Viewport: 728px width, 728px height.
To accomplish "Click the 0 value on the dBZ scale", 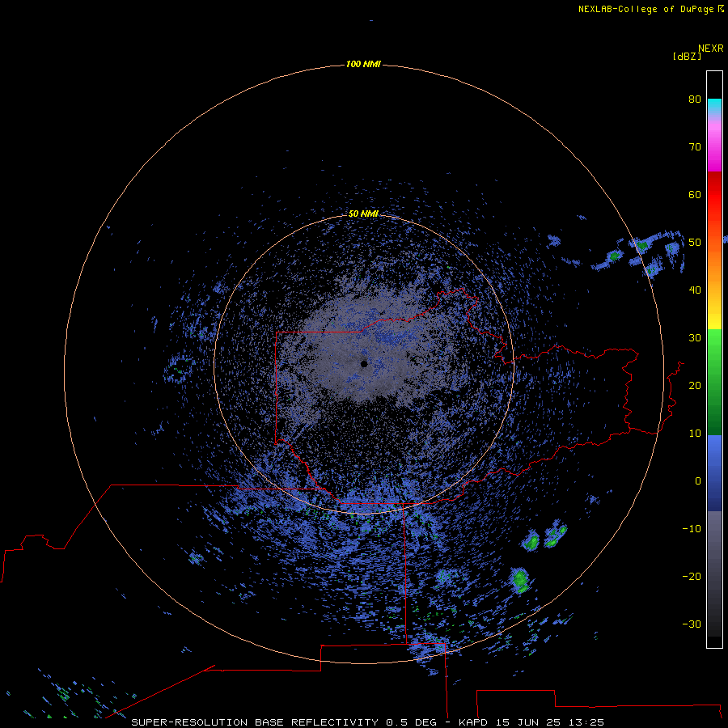I will [x=698, y=481].
